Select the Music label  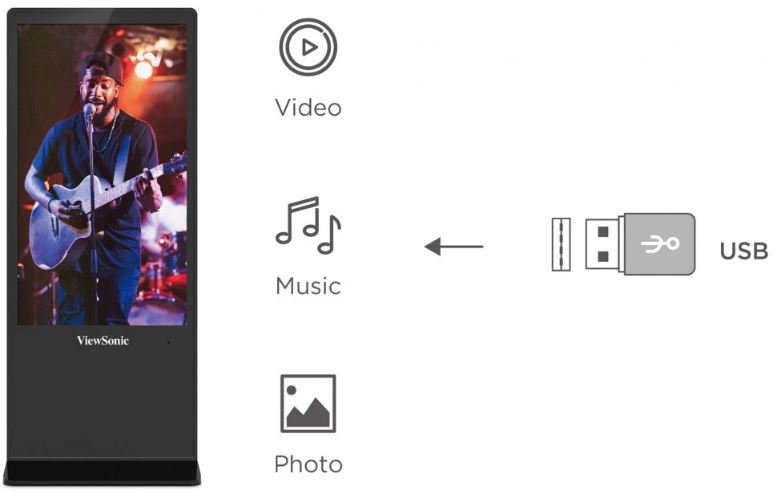coord(308,286)
